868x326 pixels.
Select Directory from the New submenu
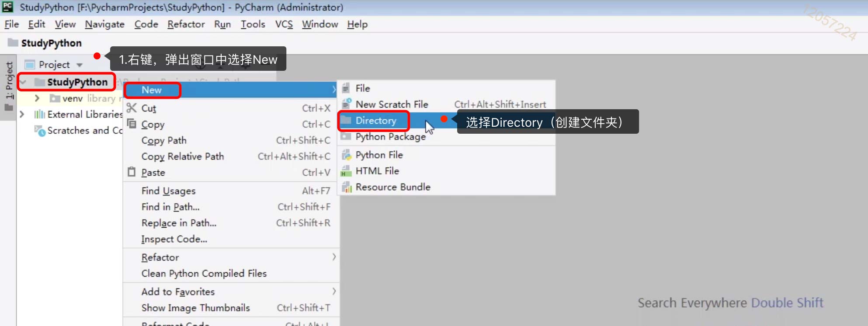coord(375,121)
